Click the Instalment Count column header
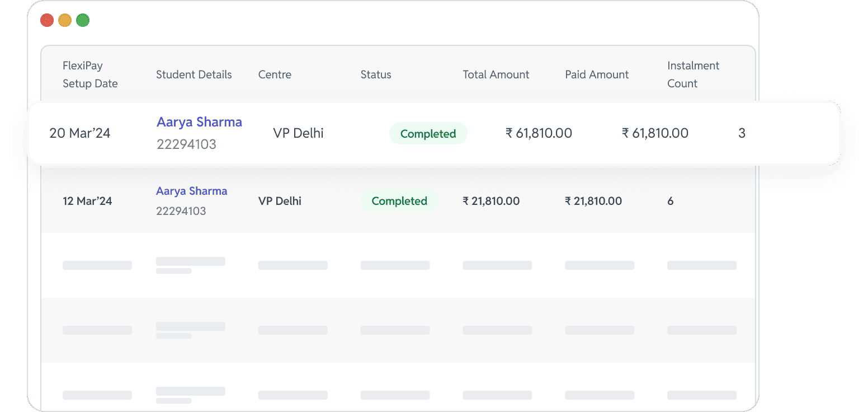Screen dimensions: 868x412 pyautogui.click(x=693, y=74)
